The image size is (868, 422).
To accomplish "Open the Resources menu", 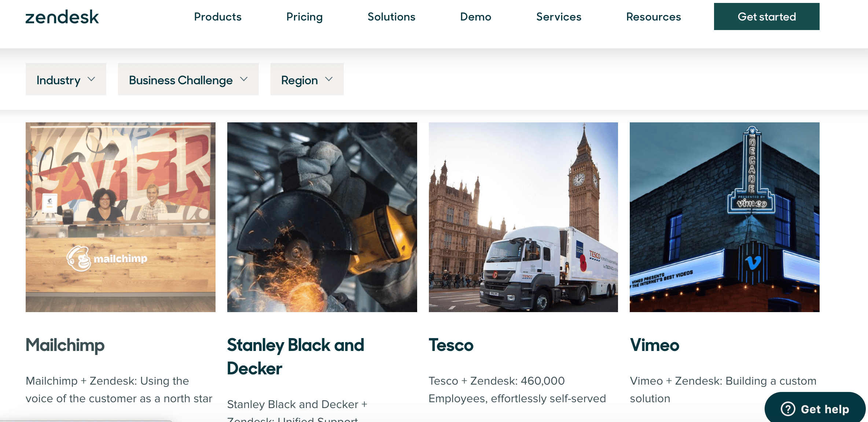I will click(654, 17).
